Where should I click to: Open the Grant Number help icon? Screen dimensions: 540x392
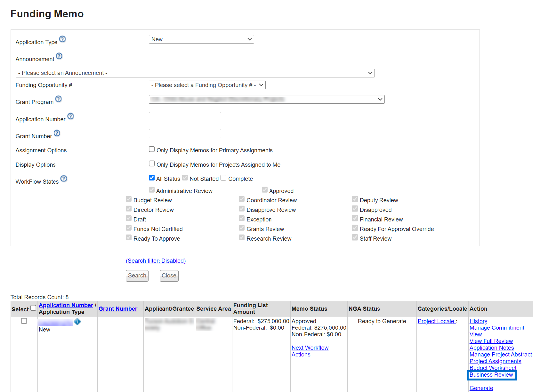pyautogui.click(x=57, y=133)
